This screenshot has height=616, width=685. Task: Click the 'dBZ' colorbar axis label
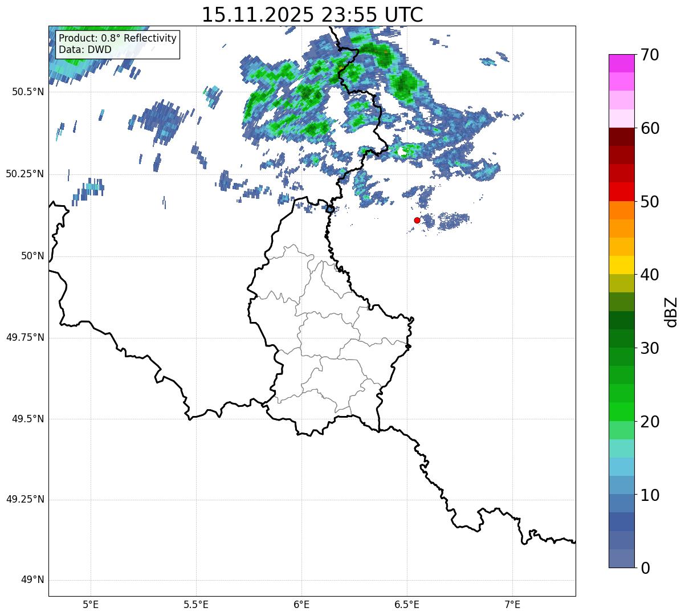[x=671, y=311]
